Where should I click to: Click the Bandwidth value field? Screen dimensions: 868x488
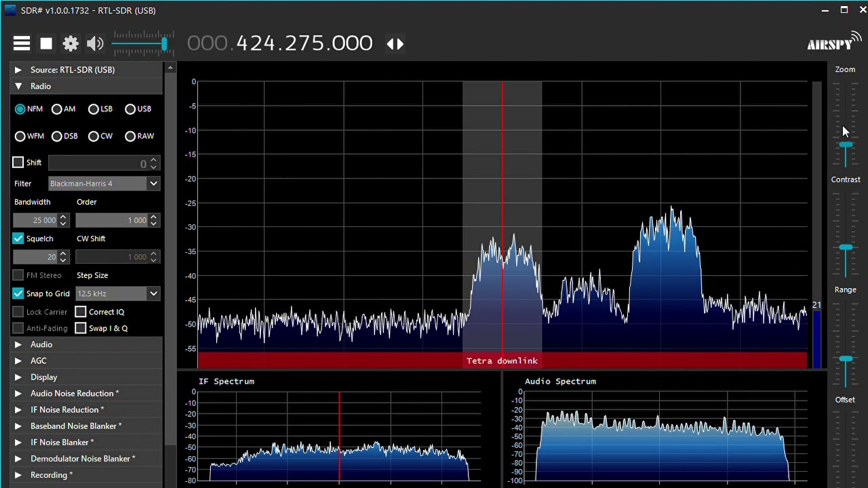click(35, 220)
